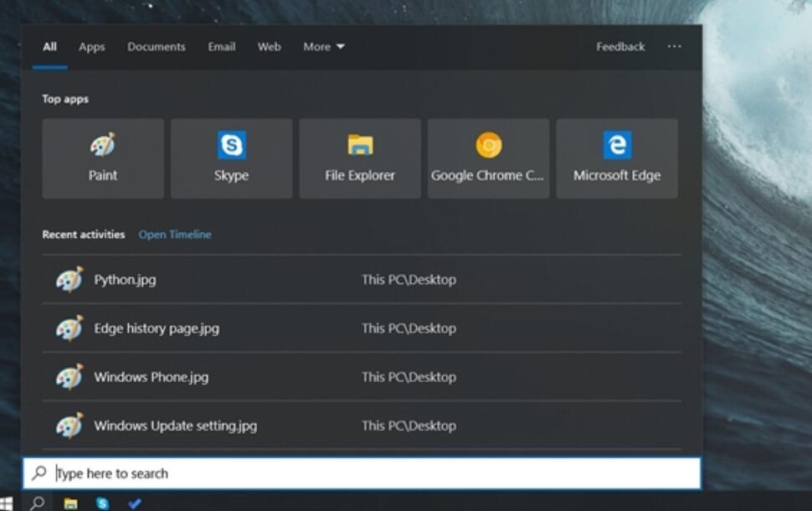Click the taskbar search magnifier icon
Viewport: 812px width, 511px height.
tap(38, 503)
